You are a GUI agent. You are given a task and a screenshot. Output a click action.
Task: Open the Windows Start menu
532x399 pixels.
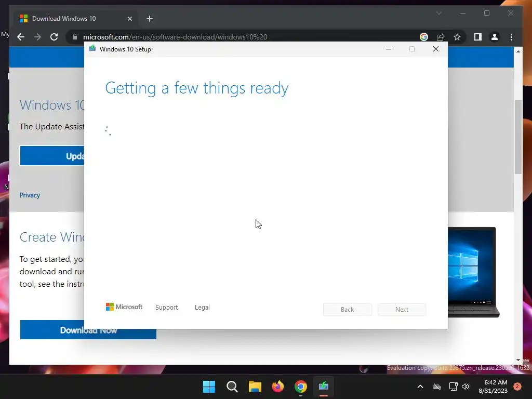tap(209, 387)
